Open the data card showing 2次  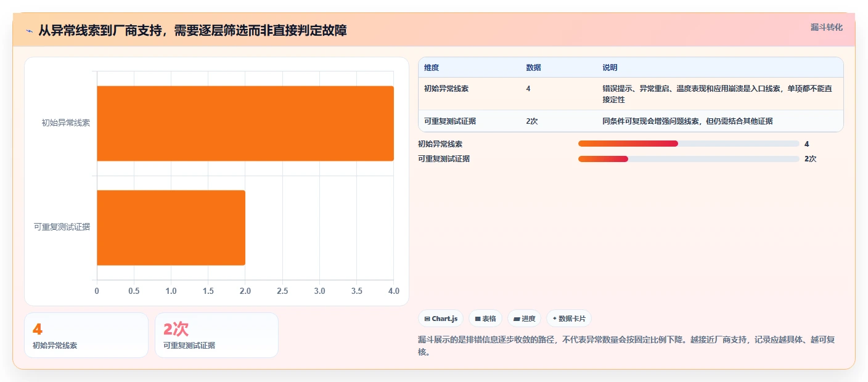pos(216,335)
